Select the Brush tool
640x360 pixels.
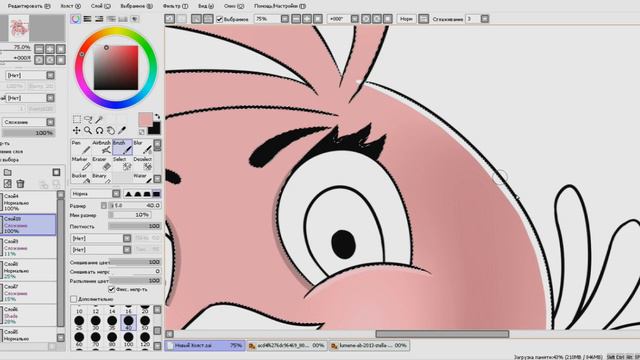pyautogui.click(x=122, y=147)
